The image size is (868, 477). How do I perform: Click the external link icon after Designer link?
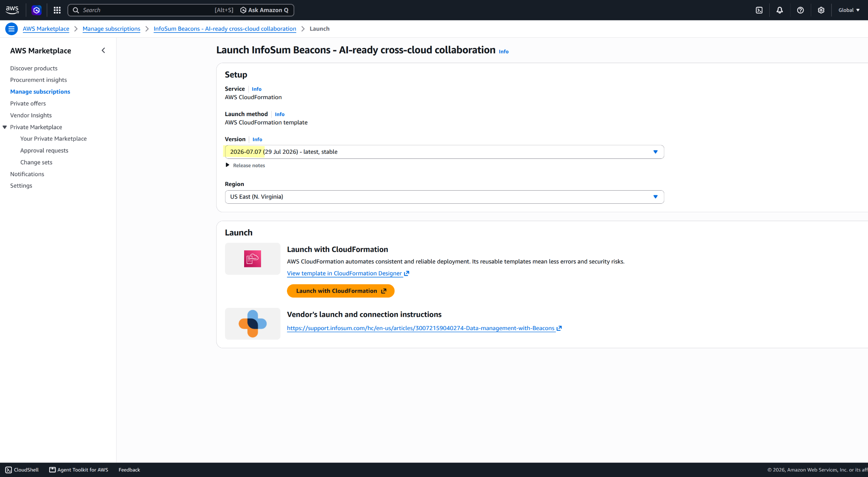[407, 274]
